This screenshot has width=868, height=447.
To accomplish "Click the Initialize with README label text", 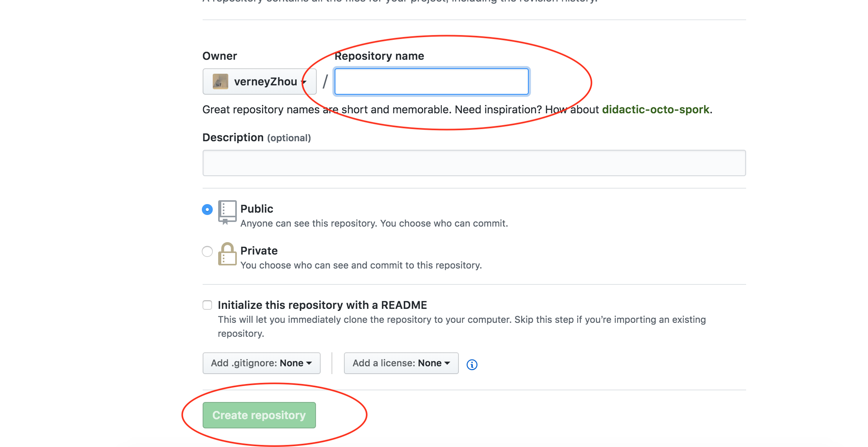I will 322,305.
